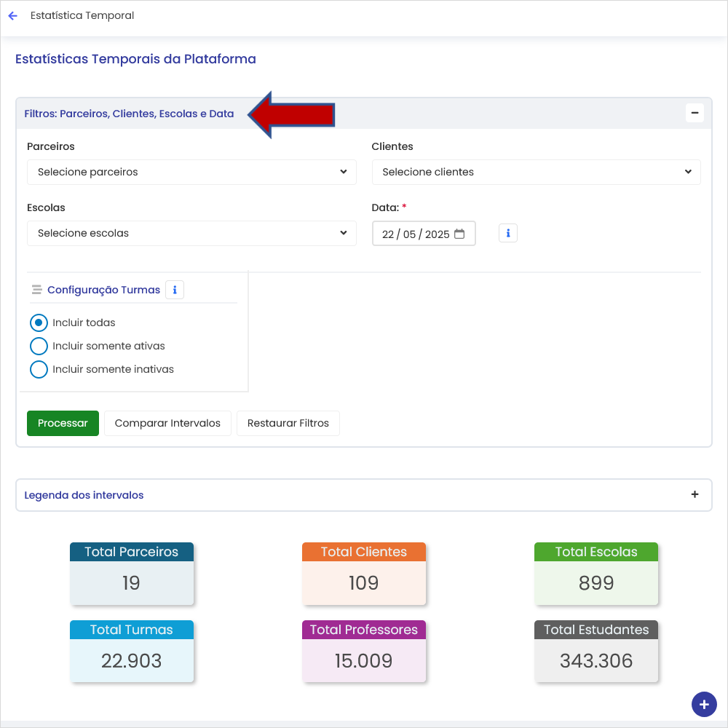The height and width of the screenshot is (728, 728).
Task: Click the floating blue plus button
Action: pos(704,704)
